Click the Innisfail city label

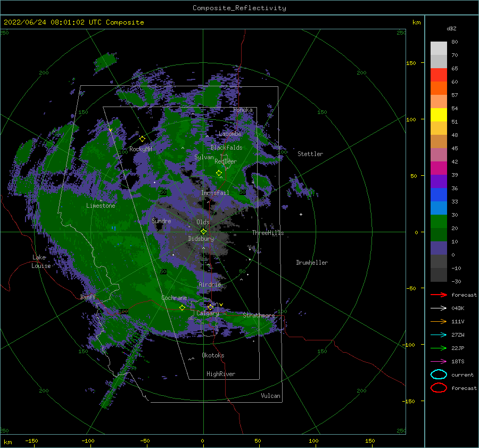[x=215, y=193]
